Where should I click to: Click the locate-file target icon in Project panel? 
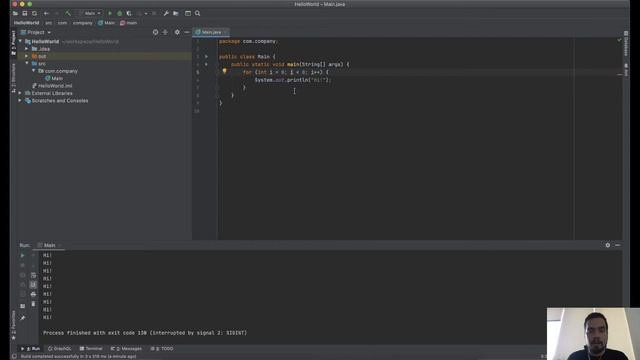click(x=156, y=32)
